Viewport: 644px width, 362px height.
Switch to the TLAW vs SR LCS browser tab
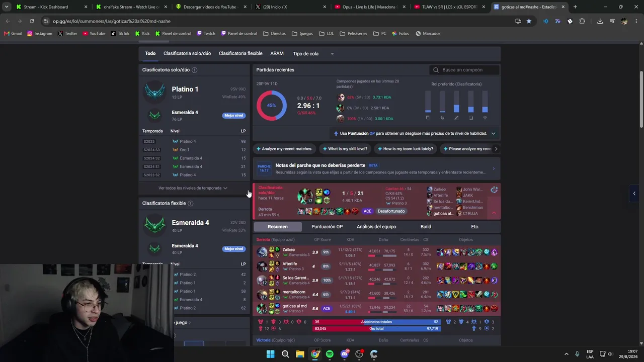pos(451,7)
